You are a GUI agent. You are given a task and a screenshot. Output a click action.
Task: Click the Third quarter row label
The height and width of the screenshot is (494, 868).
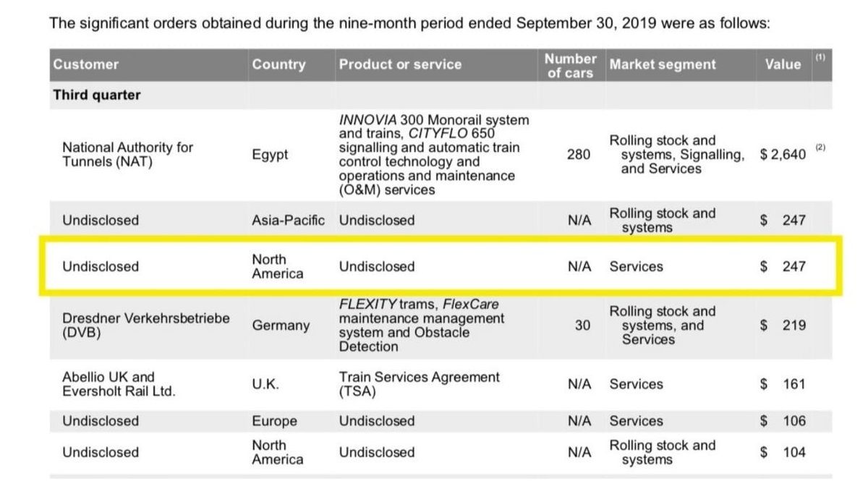tap(97, 95)
